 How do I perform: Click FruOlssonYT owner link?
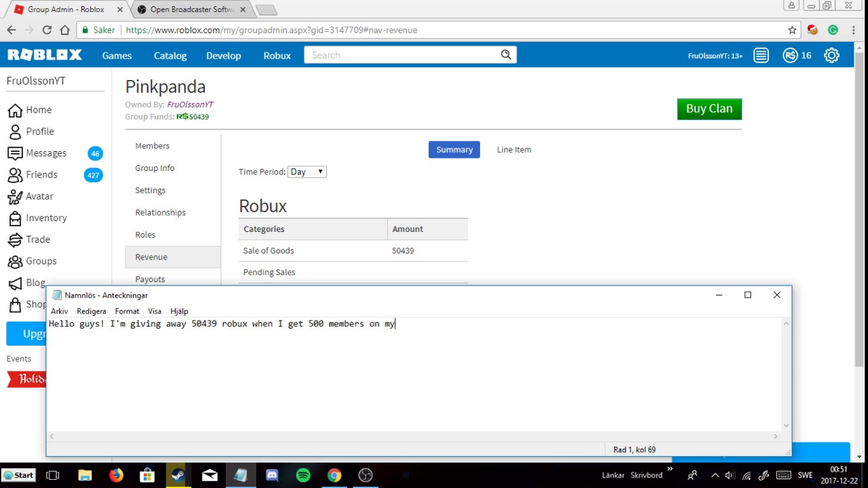tap(190, 104)
